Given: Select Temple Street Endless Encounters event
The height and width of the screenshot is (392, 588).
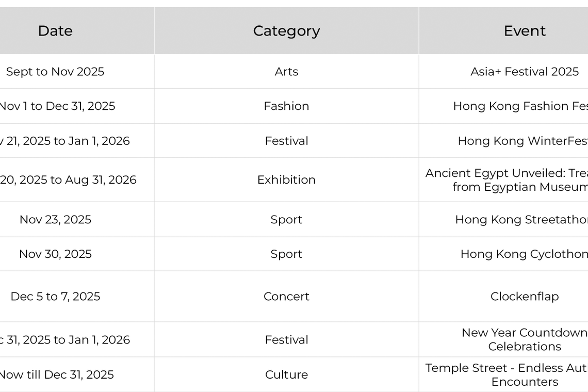Looking at the screenshot, I should (507, 375).
